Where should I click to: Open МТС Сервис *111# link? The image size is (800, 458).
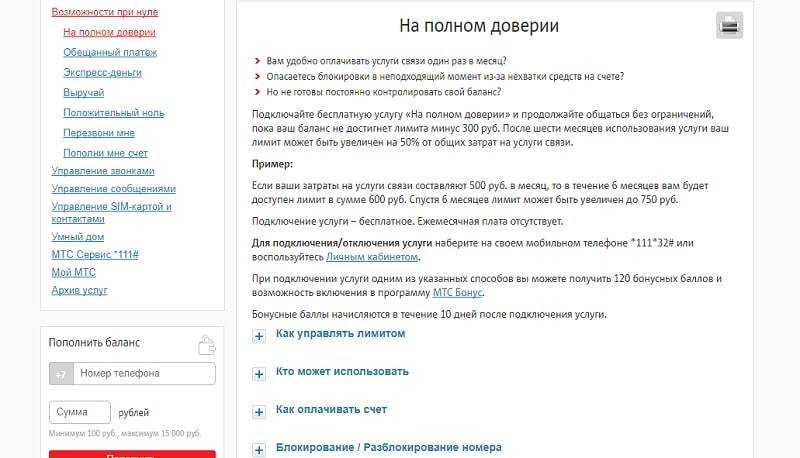coord(95,255)
